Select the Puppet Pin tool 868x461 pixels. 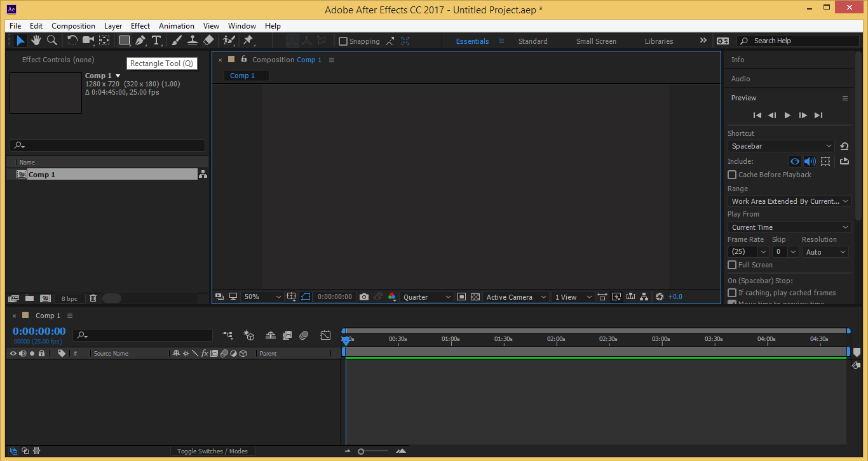coord(248,41)
